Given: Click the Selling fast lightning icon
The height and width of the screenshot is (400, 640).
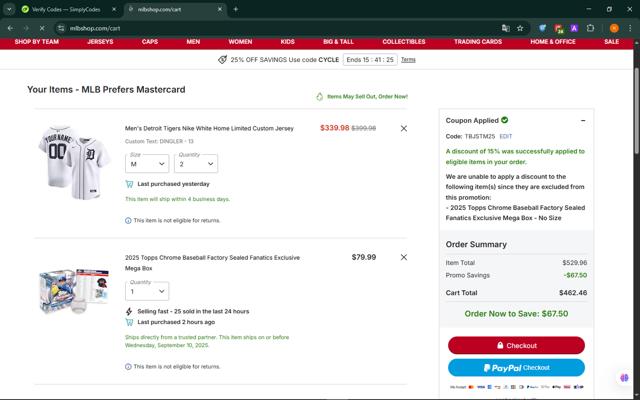Looking at the screenshot, I should [129, 311].
